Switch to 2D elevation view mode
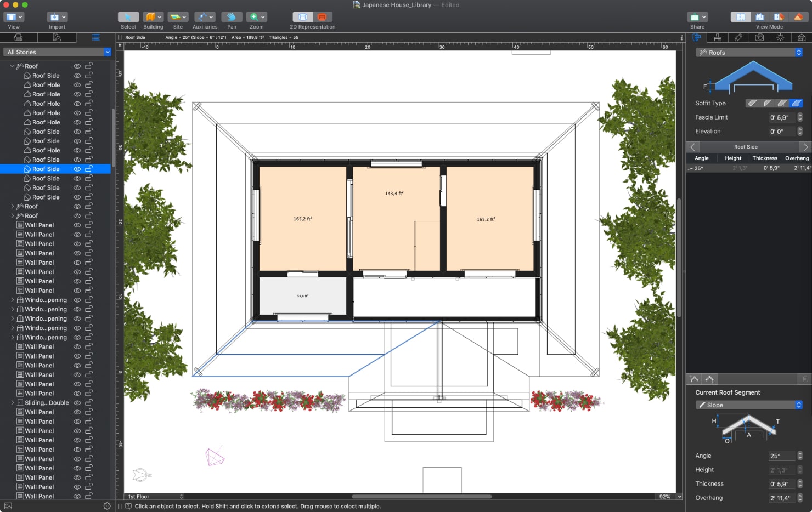 tap(760, 17)
